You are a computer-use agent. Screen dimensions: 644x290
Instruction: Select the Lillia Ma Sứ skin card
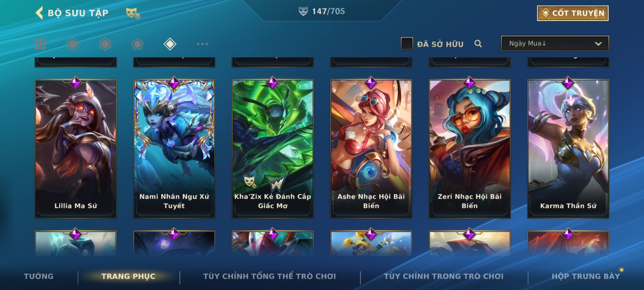[76, 148]
